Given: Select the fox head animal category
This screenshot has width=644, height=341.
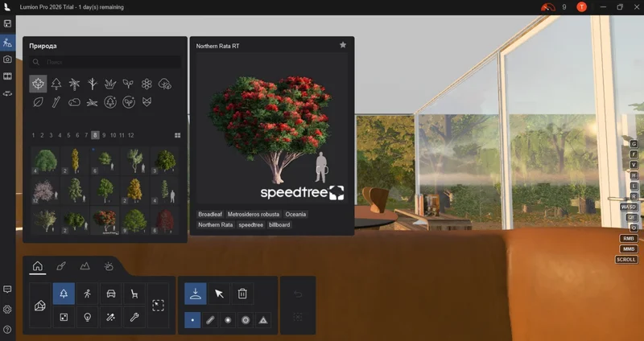Looking at the screenshot, I should 147,102.
